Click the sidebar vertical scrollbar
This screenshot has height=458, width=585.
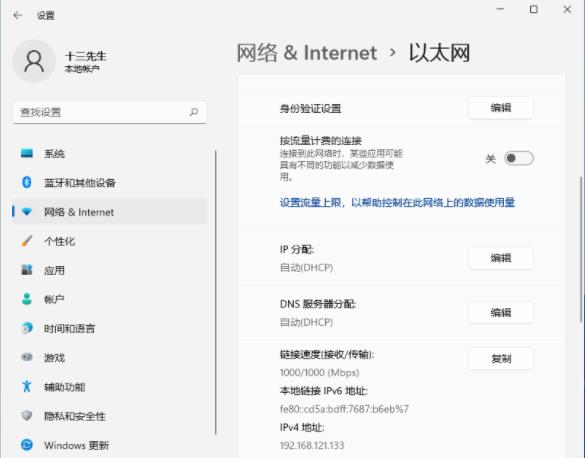coord(216,292)
